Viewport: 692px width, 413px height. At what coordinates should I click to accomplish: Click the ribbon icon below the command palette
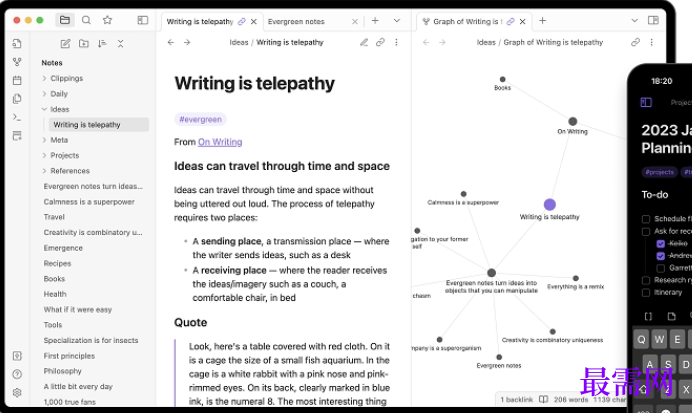[17, 135]
